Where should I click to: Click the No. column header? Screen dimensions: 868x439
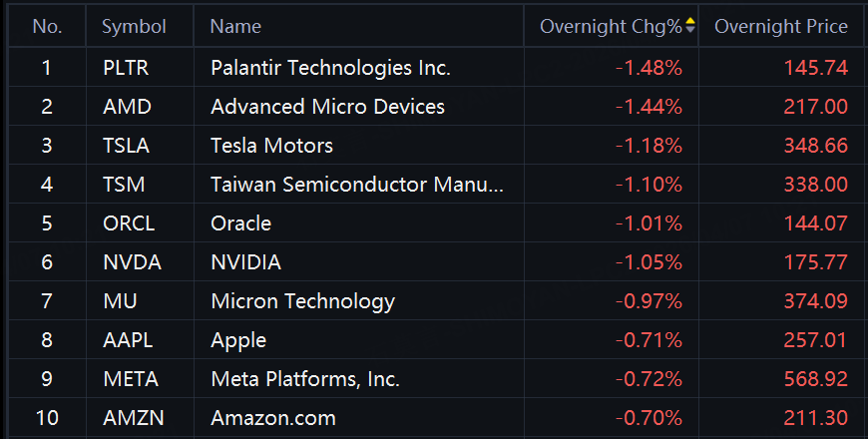coord(47,27)
